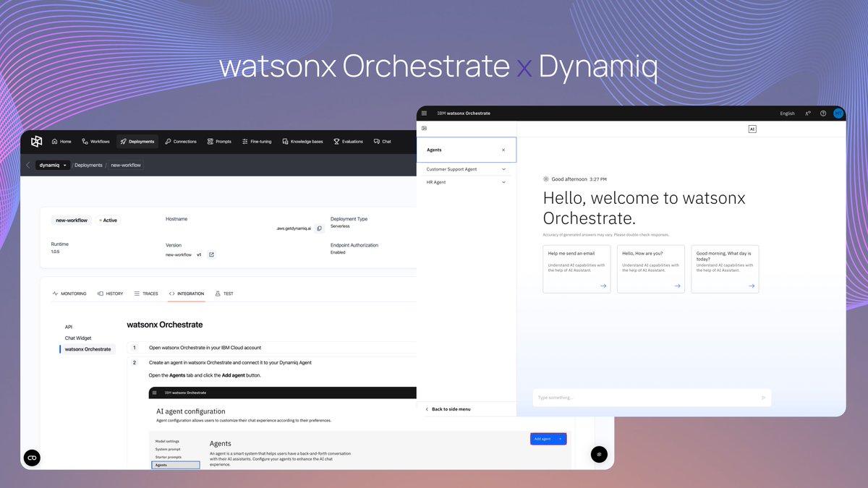Click arrow on 'Hello, How are you?' card
This screenshot has width=868, height=488.
tap(677, 286)
